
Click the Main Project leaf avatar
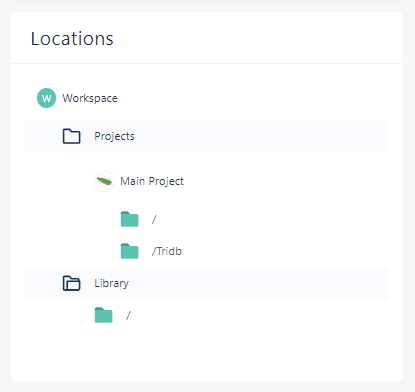104,181
